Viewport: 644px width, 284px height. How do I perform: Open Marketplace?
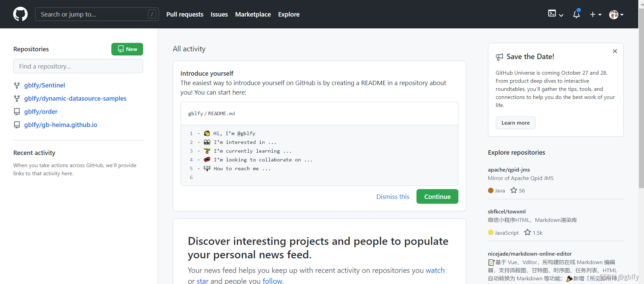coord(253,15)
